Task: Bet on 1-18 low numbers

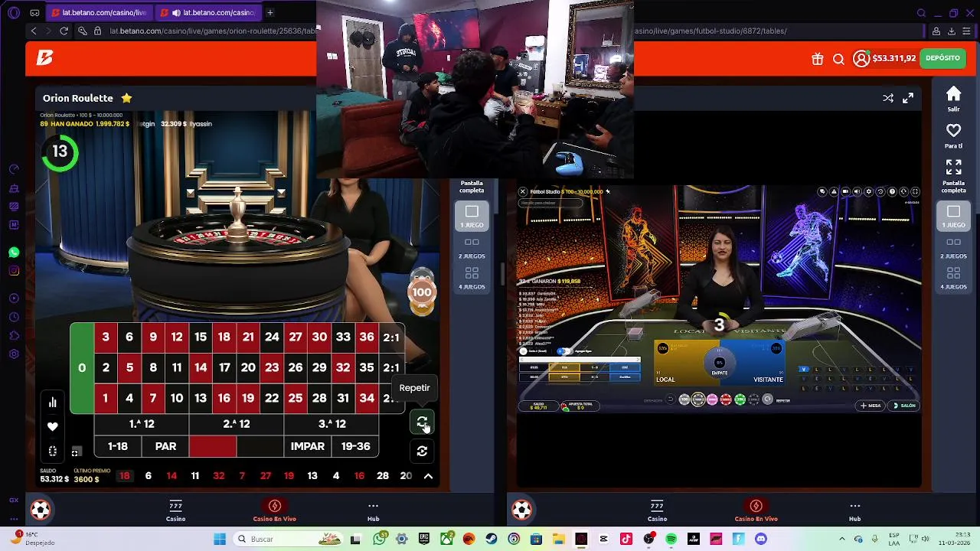Action: 118,446
